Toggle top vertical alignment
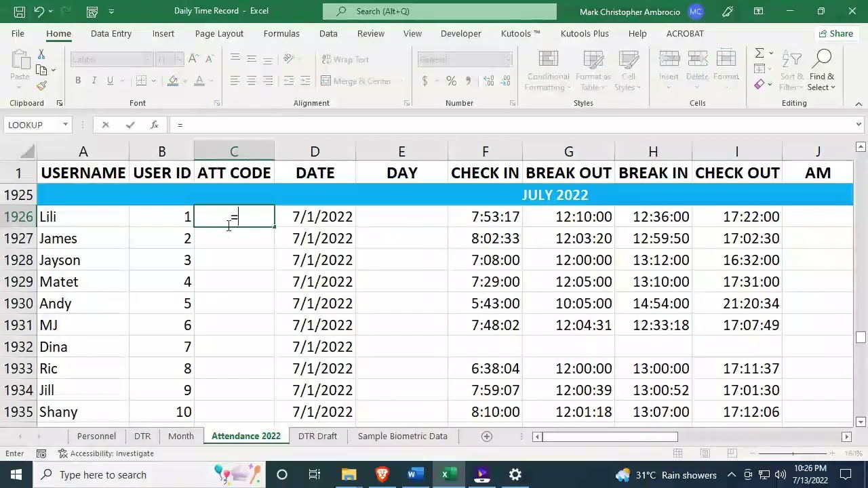This screenshot has height=488, width=868. (x=235, y=60)
